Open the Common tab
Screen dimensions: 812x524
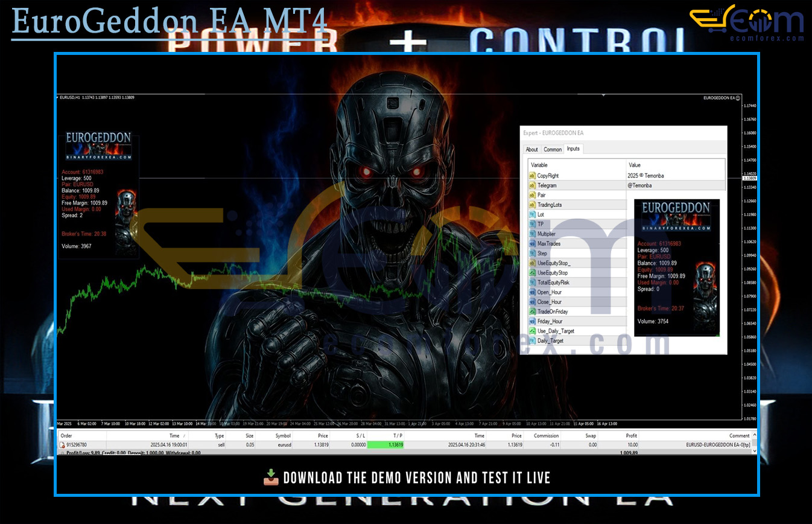[553, 149]
